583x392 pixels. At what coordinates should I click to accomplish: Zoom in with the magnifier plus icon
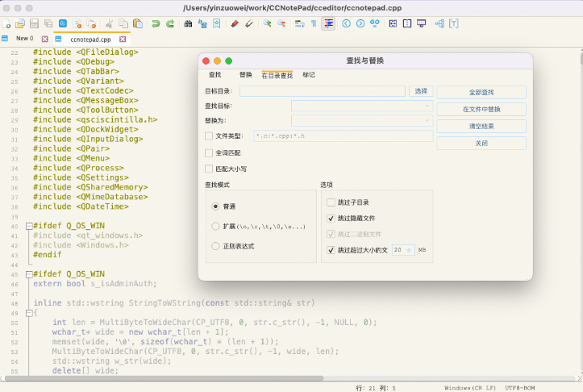pos(267,24)
